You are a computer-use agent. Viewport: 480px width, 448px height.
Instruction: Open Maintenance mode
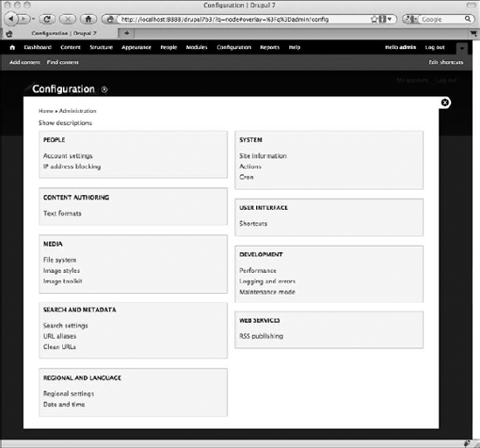click(268, 292)
